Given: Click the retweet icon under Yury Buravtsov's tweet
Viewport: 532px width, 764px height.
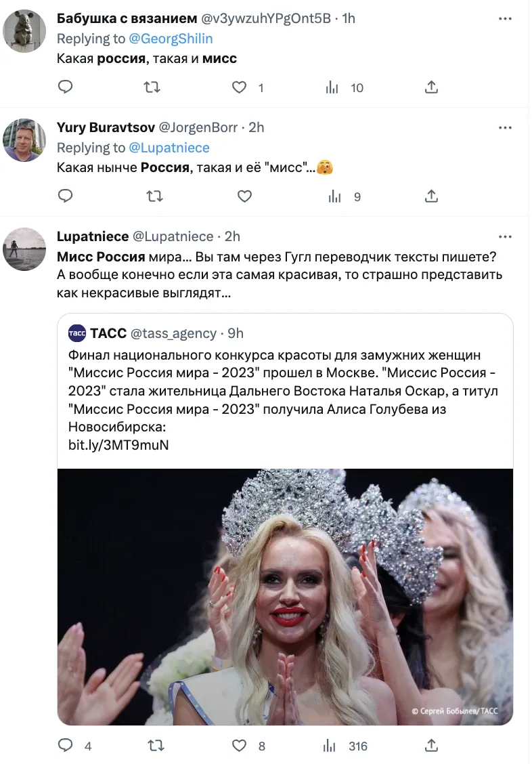Looking at the screenshot, I should pyautogui.click(x=154, y=196).
